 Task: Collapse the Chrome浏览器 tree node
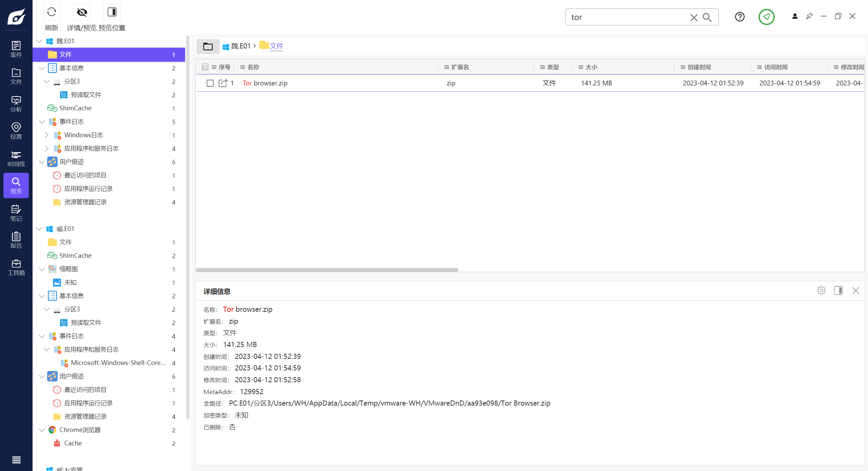coord(42,430)
